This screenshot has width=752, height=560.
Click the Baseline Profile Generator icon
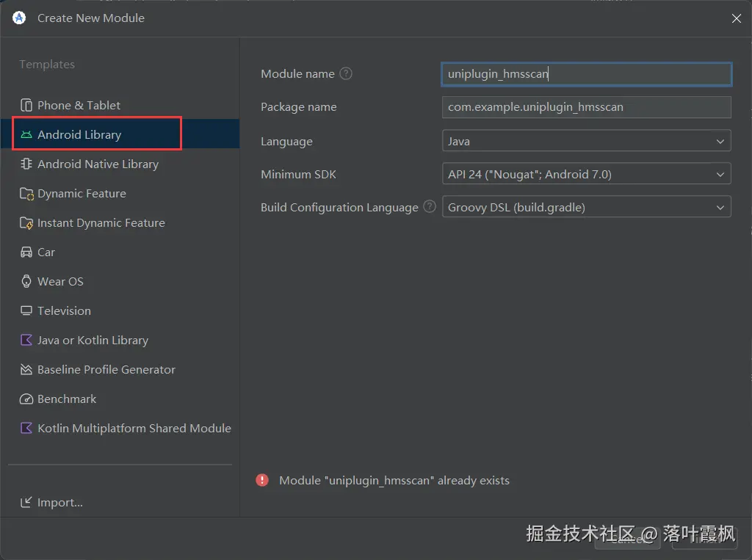tap(26, 370)
